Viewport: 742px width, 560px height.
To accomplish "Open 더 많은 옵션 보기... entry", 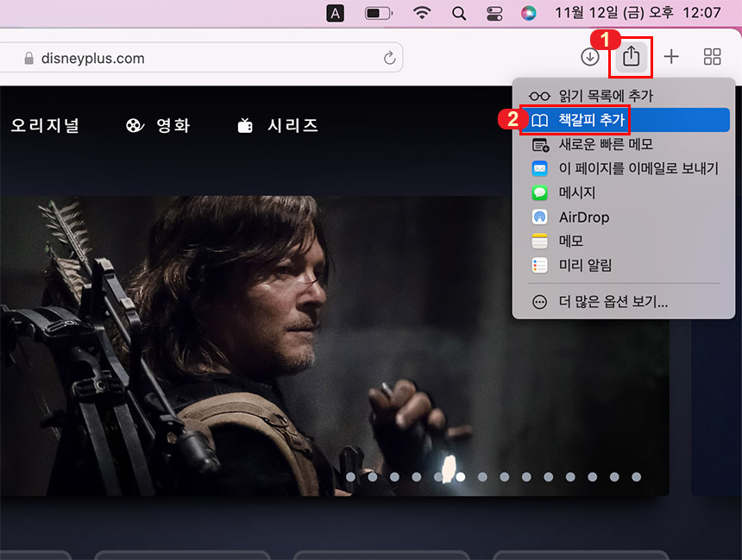I will pos(623,301).
